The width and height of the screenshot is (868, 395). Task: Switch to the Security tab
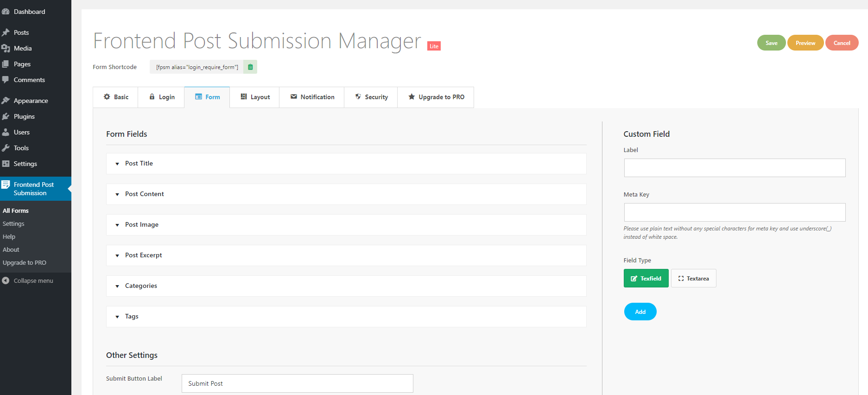(371, 97)
